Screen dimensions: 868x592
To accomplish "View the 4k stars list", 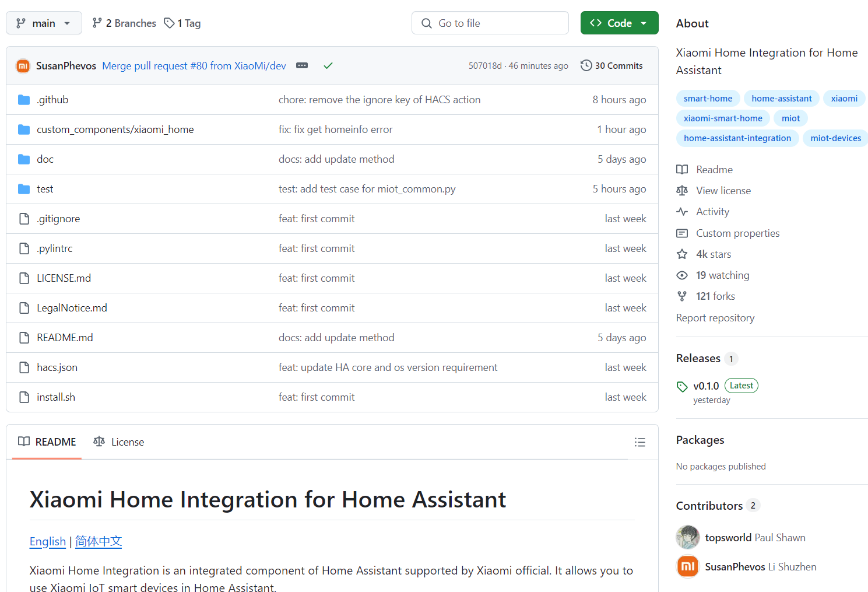I will pyautogui.click(x=713, y=254).
